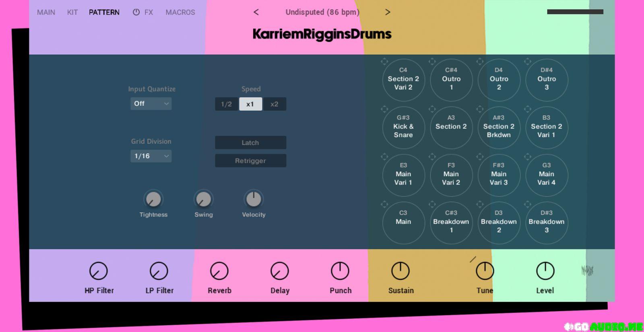644x332 pixels.
Task: Click the drag handle above C#3 Breakdown 1 pad
Action: click(x=432, y=204)
